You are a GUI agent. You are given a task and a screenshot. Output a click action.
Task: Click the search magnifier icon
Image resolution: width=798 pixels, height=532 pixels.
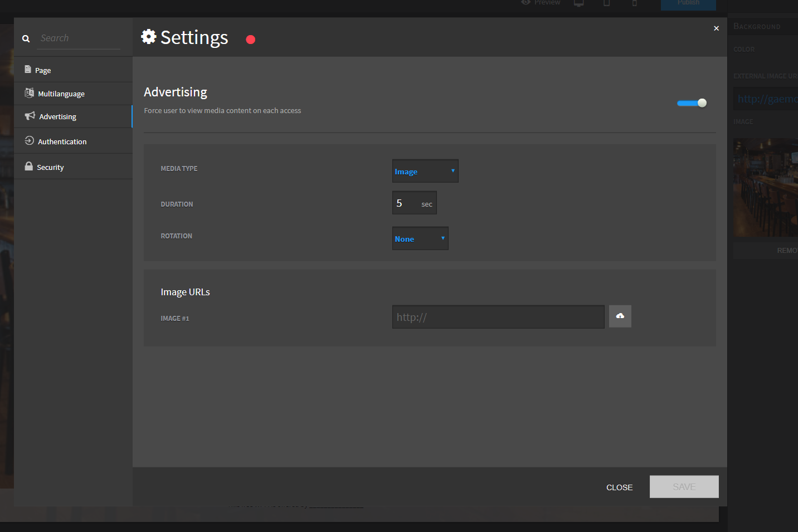click(26, 38)
